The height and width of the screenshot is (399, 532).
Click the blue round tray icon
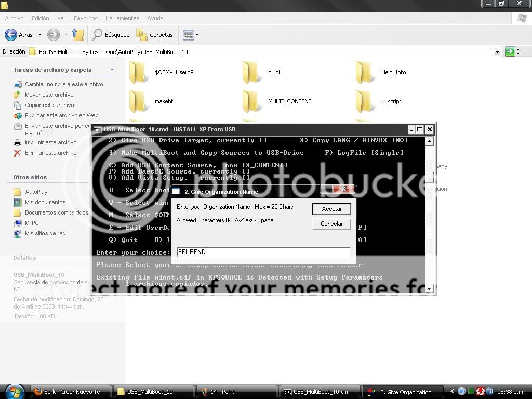pos(461,391)
